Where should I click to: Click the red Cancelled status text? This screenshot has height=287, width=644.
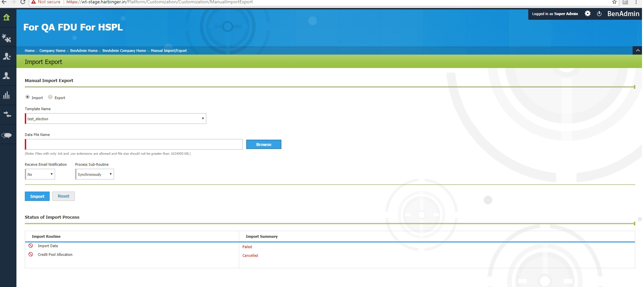tap(250, 256)
